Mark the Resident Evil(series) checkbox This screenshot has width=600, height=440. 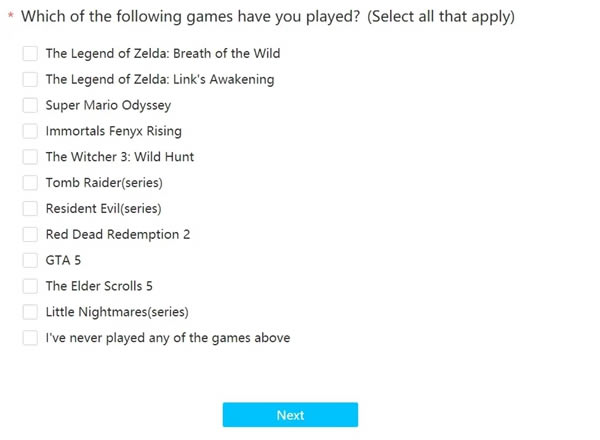click(30, 209)
